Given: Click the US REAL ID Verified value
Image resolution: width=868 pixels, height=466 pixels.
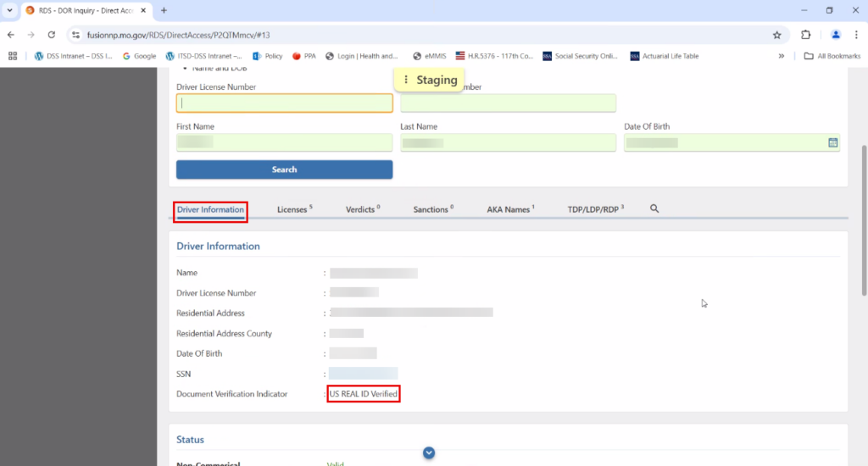Looking at the screenshot, I should (363, 394).
